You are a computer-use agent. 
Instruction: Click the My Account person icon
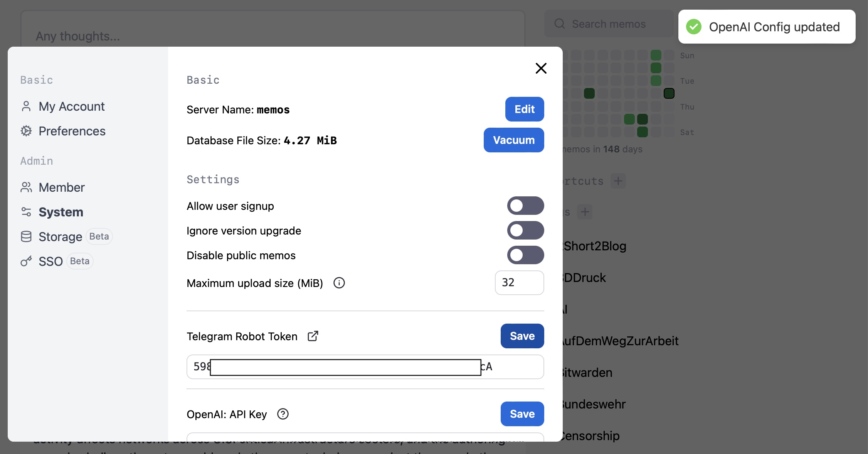pos(26,106)
